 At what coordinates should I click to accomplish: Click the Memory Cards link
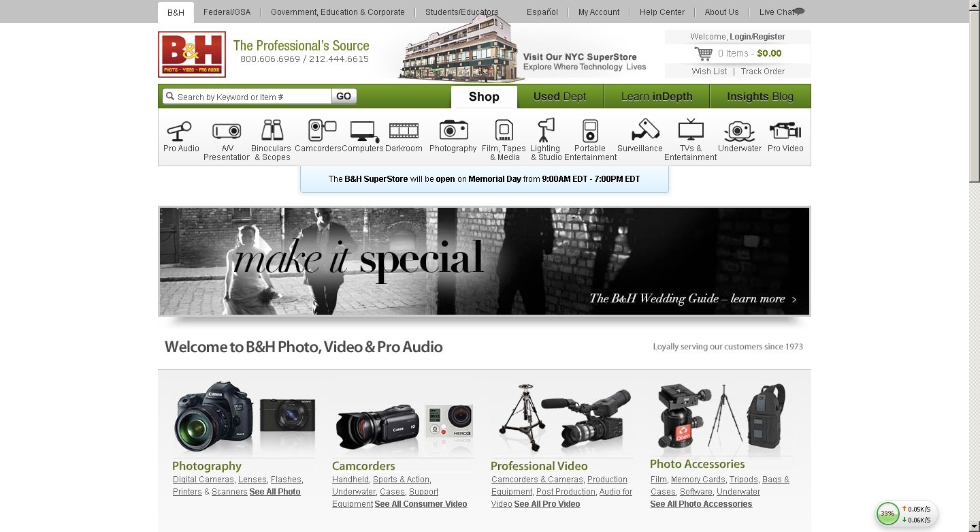(698, 480)
